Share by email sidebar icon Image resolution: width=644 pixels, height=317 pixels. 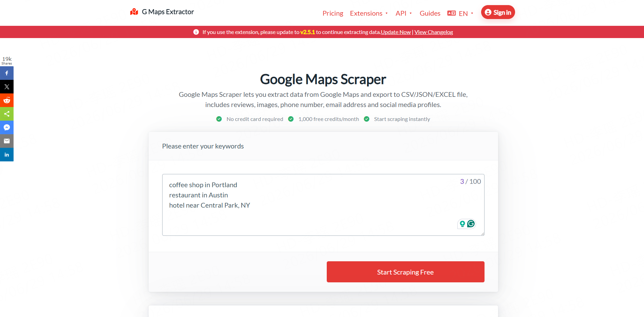click(7, 141)
